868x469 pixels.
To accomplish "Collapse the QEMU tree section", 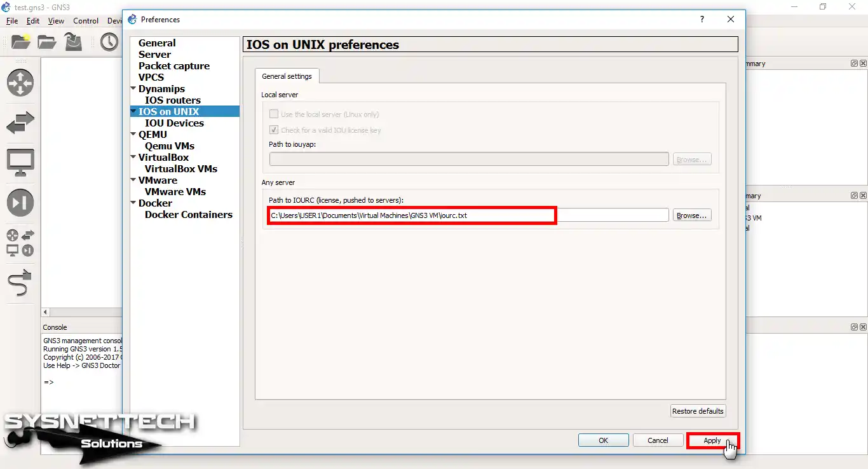I will 133,135.
